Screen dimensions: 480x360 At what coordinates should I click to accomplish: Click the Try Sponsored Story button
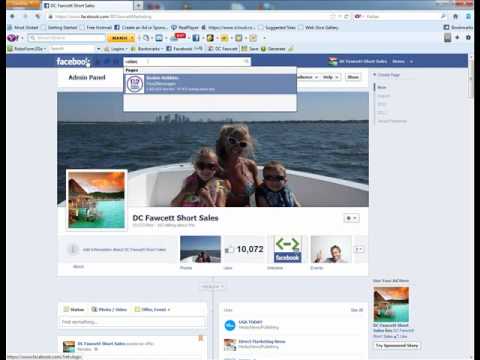tap(397, 346)
